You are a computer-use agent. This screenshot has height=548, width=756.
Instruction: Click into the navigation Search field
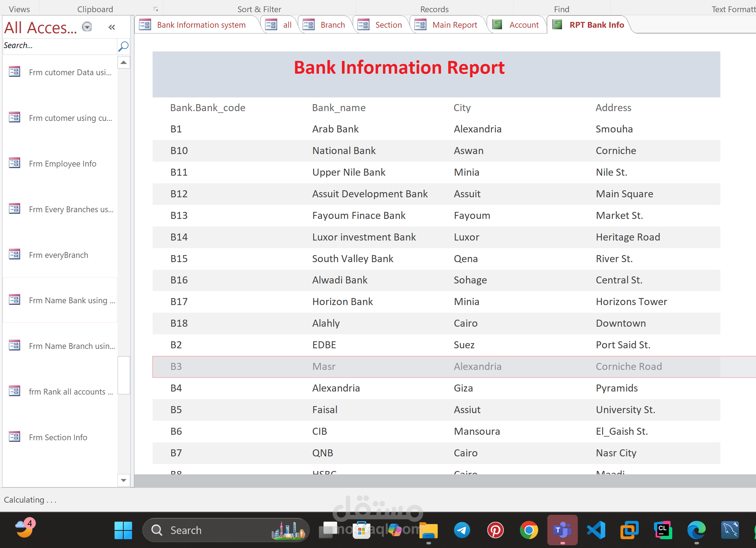point(58,46)
